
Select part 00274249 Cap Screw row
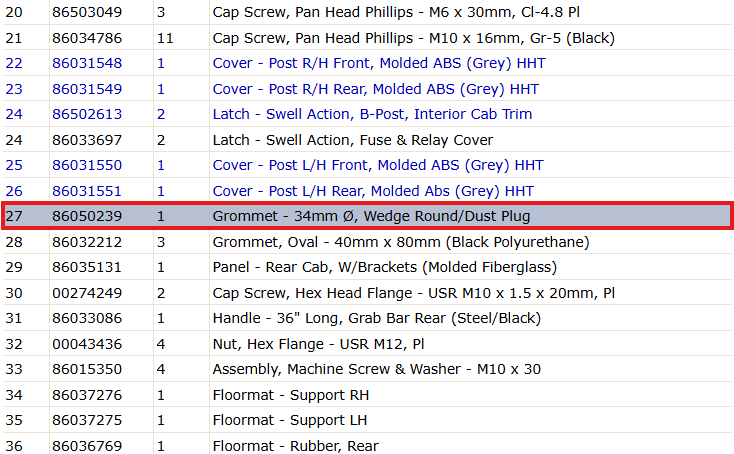(x=367, y=293)
